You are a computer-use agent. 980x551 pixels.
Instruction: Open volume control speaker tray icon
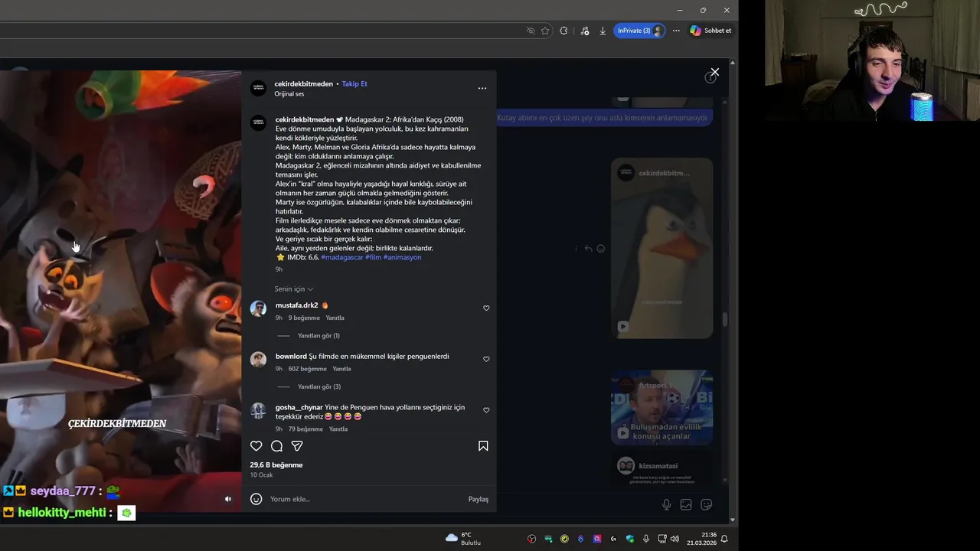pos(675,539)
